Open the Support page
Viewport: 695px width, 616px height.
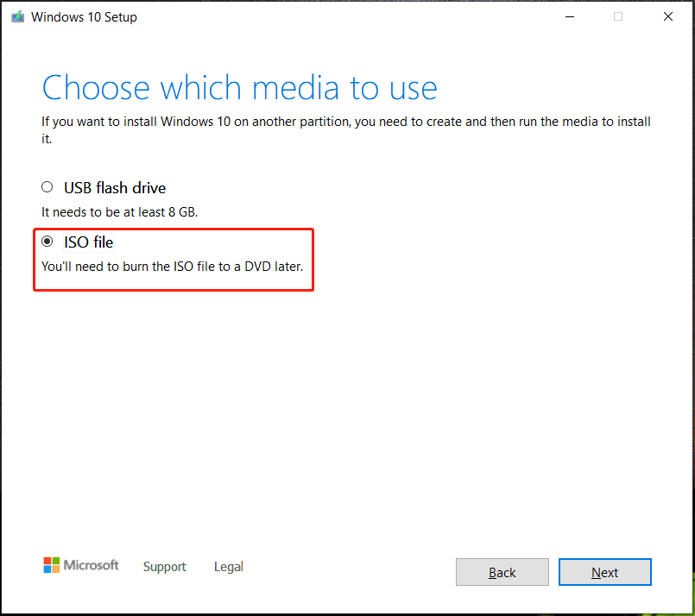(x=164, y=567)
